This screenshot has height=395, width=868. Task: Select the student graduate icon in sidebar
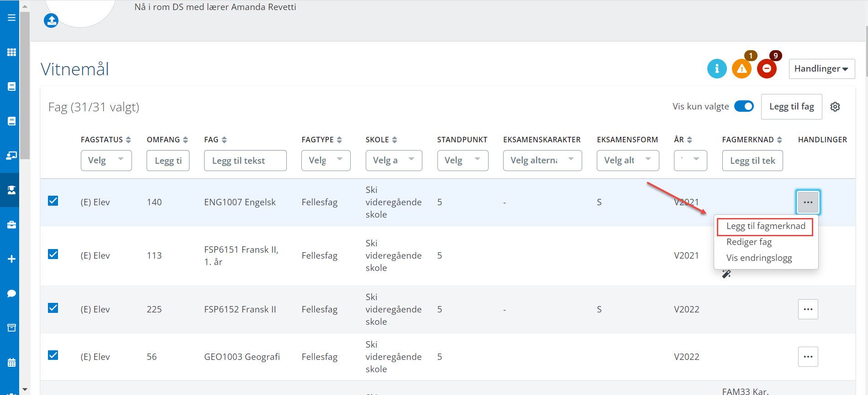[x=11, y=190]
